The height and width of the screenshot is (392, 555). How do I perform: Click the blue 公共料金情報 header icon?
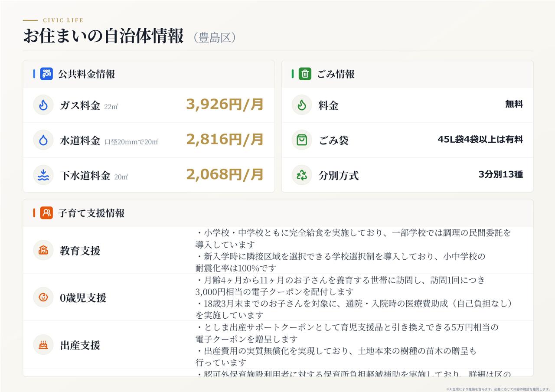point(46,74)
